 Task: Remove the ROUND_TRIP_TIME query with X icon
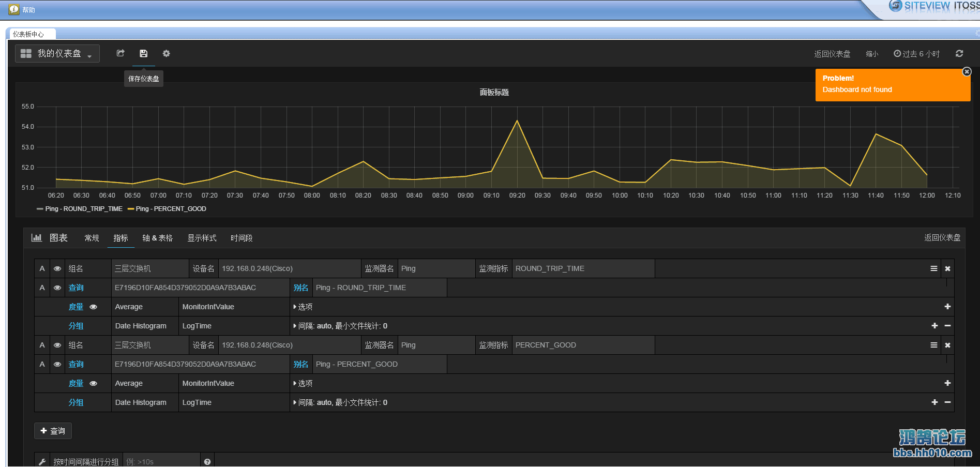pyautogui.click(x=947, y=268)
